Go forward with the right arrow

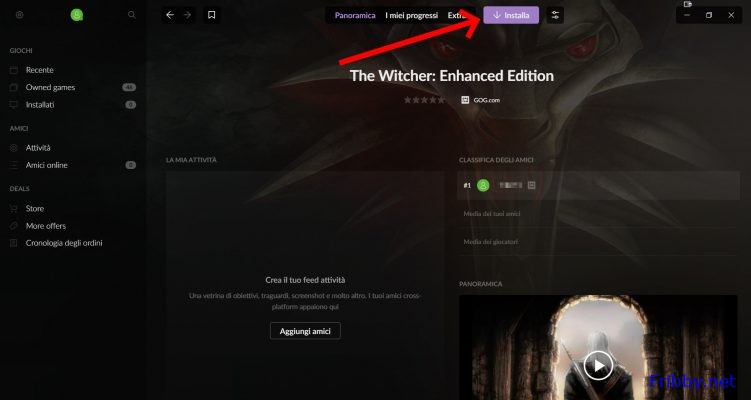188,15
